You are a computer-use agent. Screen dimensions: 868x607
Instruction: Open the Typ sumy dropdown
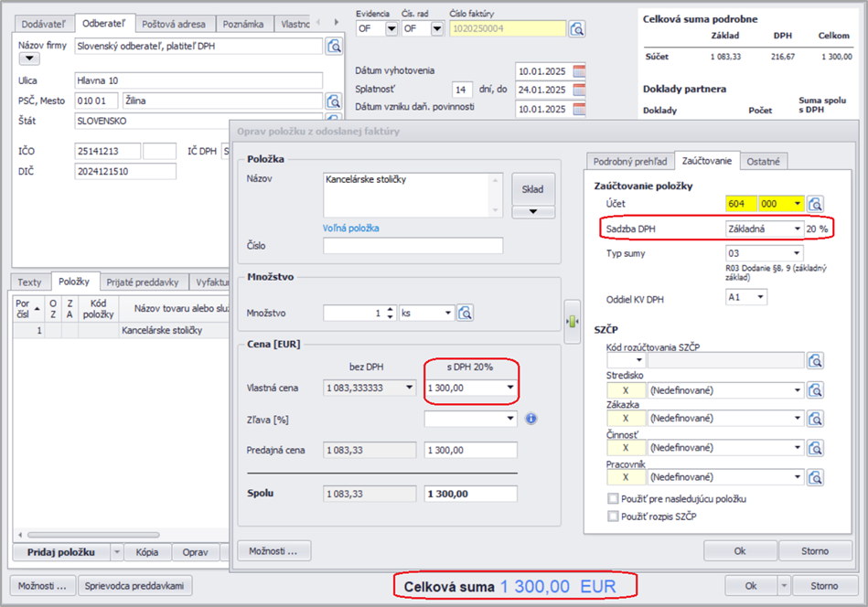pos(797,253)
